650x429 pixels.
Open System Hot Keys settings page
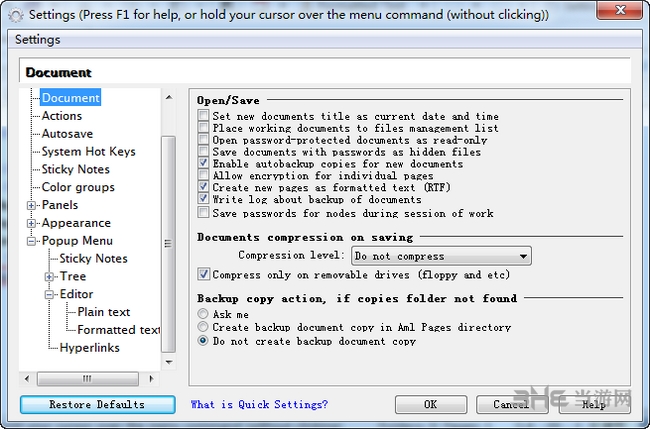point(88,151)
